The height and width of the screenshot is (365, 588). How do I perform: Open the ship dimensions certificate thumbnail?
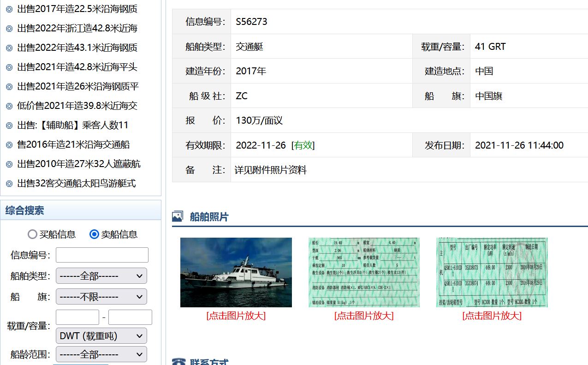(x=364, y=272)
